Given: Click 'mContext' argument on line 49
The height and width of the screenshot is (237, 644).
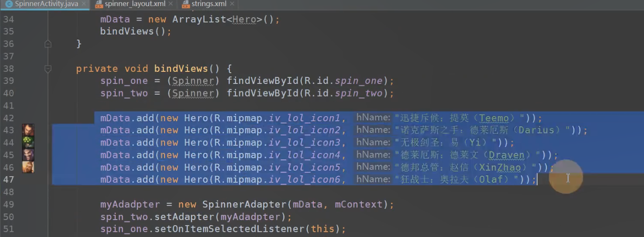Looking at the screenshot, I should (358, 204).
